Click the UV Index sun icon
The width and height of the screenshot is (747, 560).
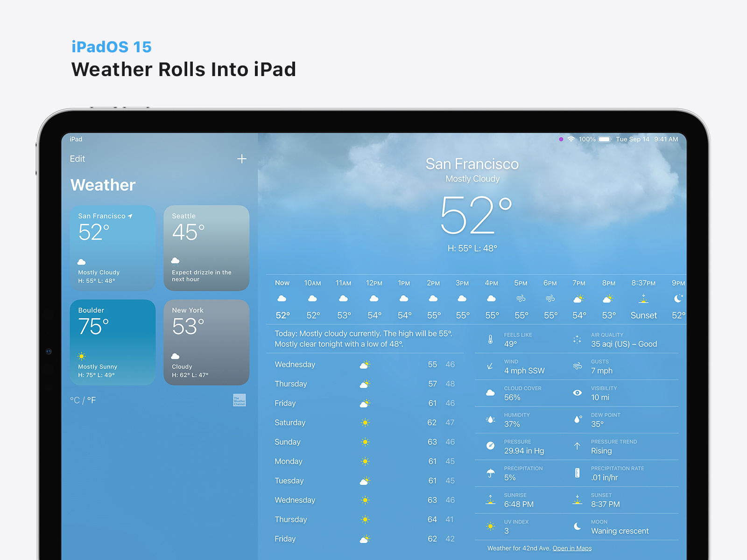[490, 526]
